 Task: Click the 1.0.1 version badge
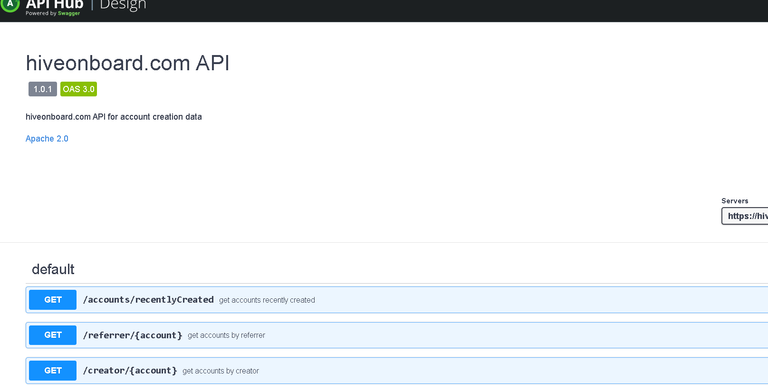(43, 89)
